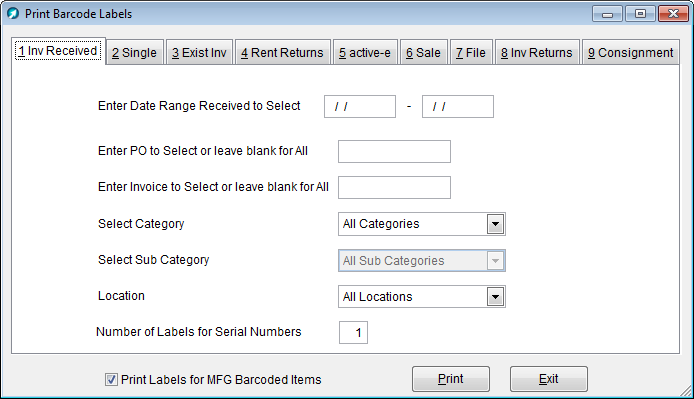Expand the All Categories dropdown
Screen dimensions: 694x399
coord(495,224)
